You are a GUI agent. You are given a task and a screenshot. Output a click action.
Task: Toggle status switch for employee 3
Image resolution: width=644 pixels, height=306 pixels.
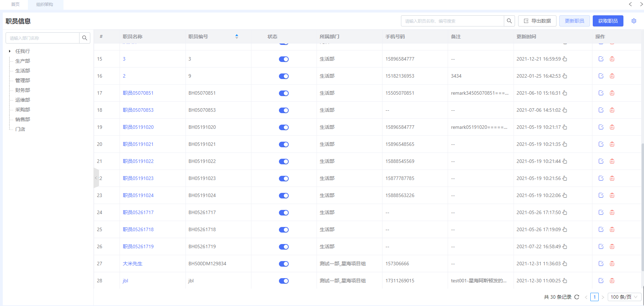pos(284,59)
